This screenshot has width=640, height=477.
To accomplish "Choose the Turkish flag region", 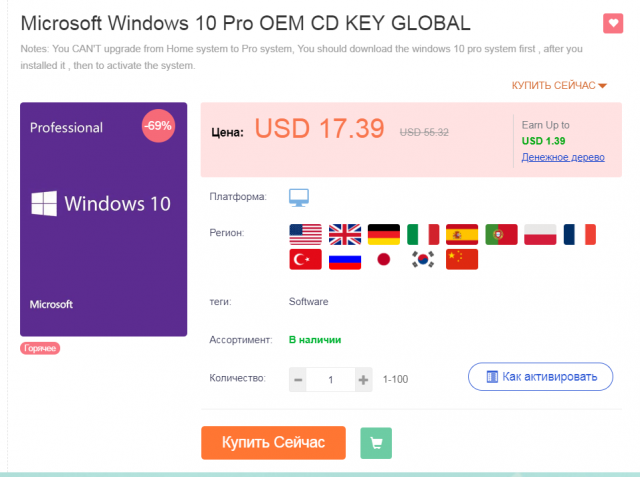I will (x=305, y=260).
